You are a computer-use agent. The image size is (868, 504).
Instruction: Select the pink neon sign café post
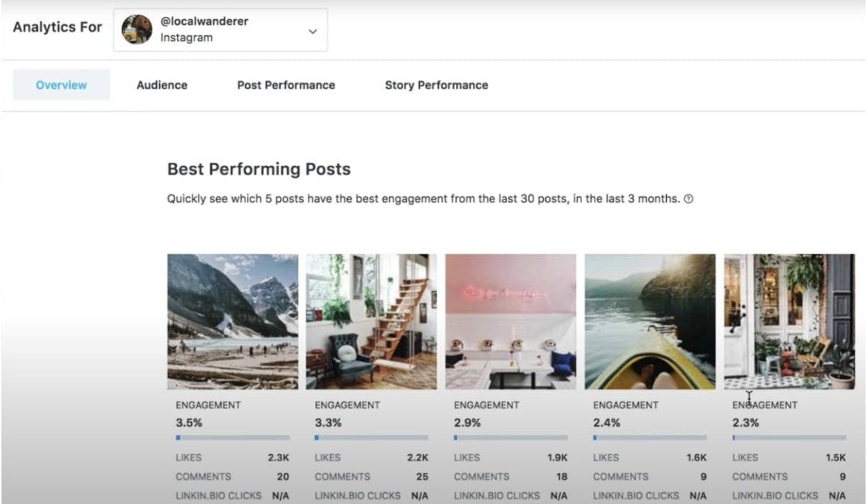point(511,321)
